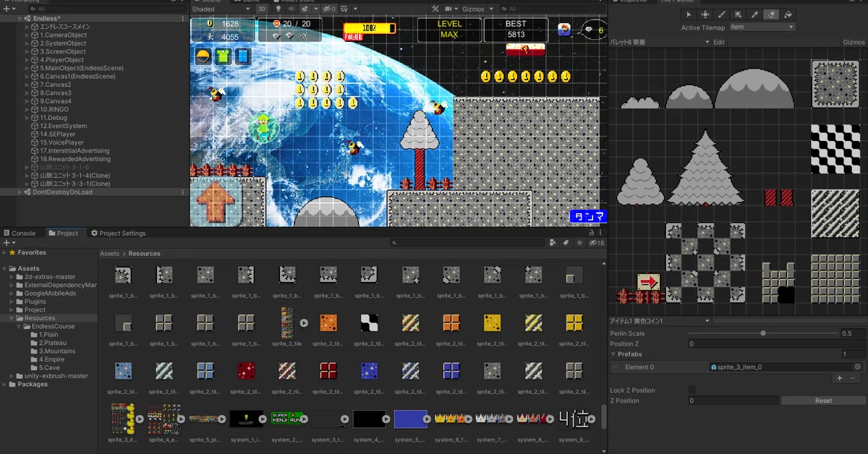Collapse the Prefabs section

click(x=613, y=354)
